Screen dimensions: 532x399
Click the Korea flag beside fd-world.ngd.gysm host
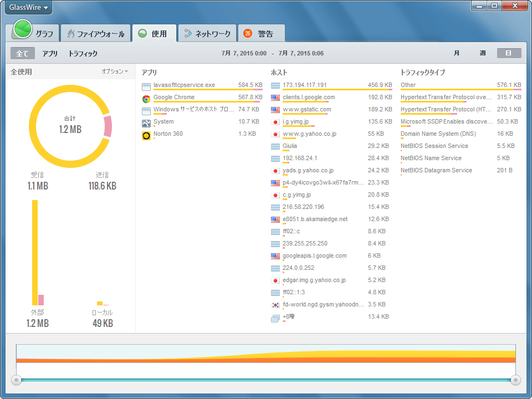point(275,305)
